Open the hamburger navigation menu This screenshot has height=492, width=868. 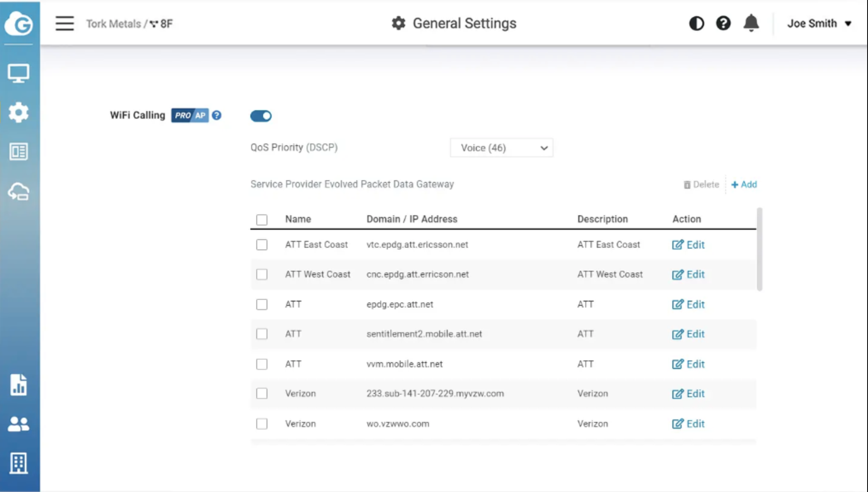click(x=65, y=23)
